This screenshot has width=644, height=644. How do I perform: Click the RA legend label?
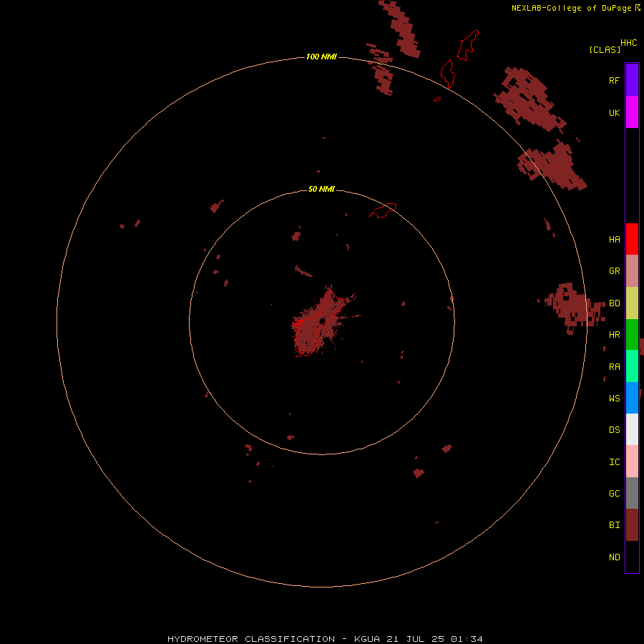(614, 367)
